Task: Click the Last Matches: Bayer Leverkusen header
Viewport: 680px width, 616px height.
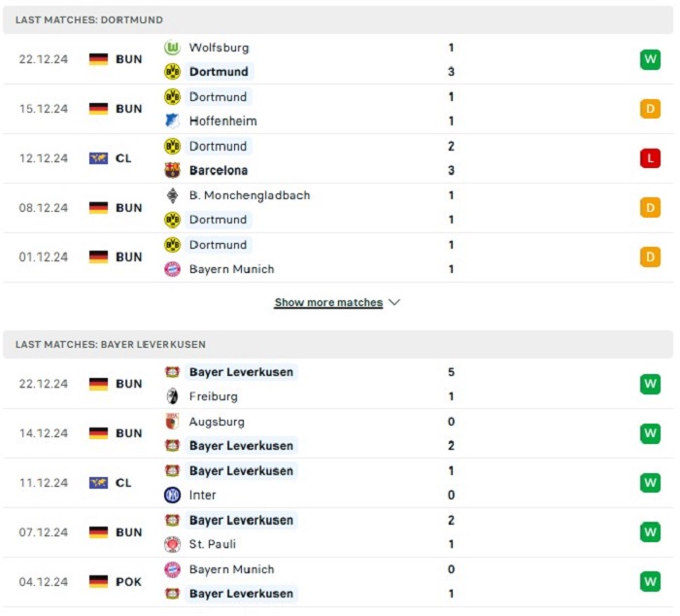Action: pos(338,345)
